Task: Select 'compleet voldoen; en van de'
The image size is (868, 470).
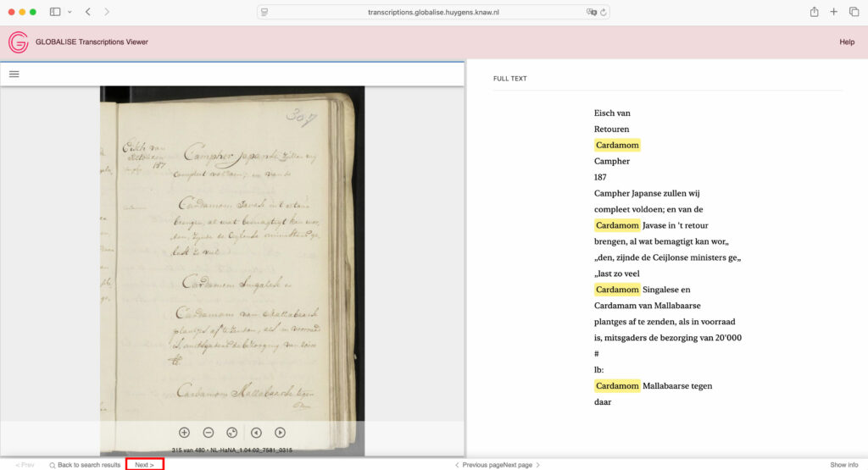Action: (x=648, y=209)
